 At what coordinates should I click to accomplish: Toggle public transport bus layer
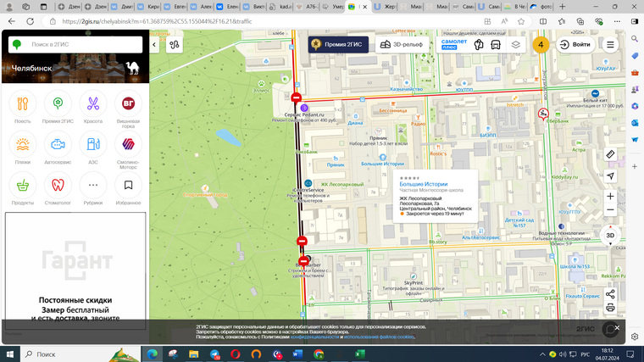[x=496, y=44]
